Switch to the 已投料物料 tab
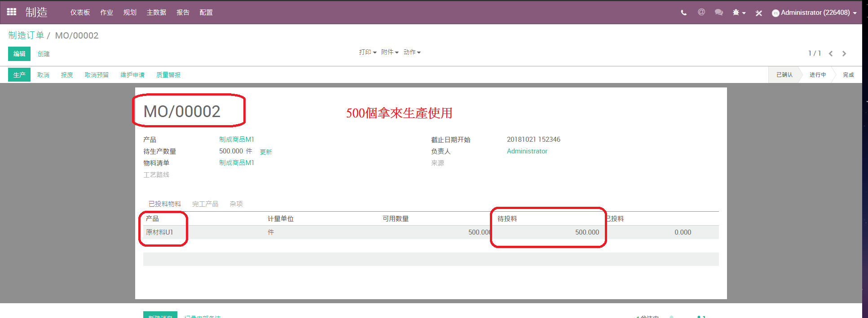 tap(165, 204)
